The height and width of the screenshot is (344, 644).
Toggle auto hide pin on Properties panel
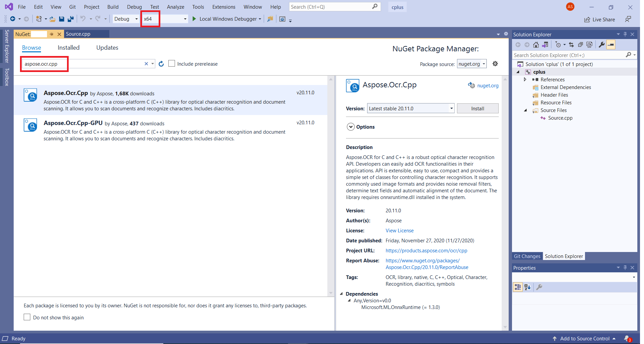[x=625, y=267]
